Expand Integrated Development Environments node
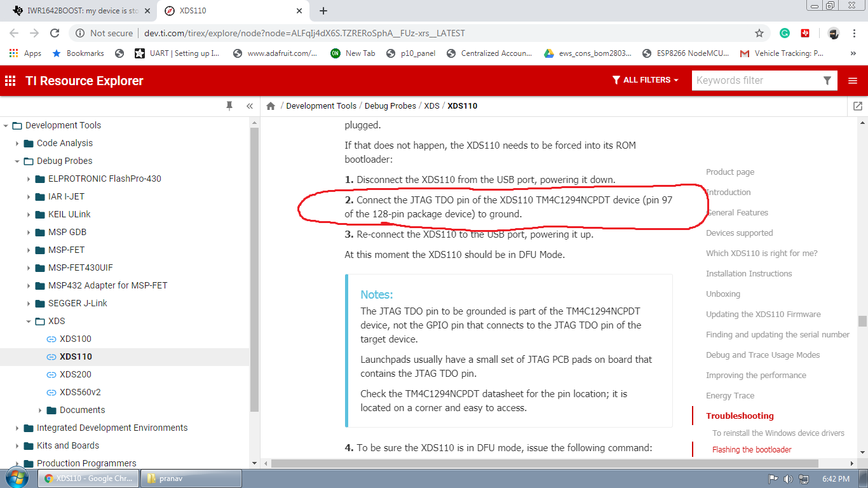The width and height of the screenshot is (868, 488). tap(17, 428)
